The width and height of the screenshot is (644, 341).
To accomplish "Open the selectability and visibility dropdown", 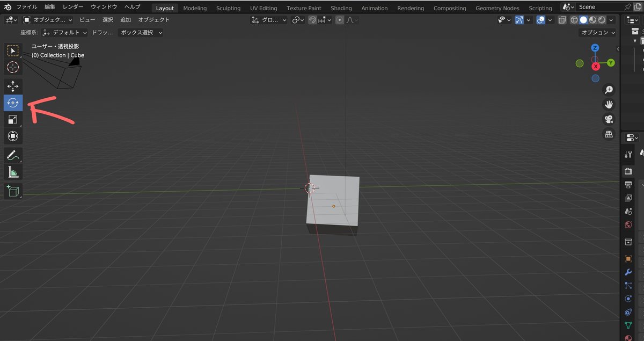I will tap(504, 20).
